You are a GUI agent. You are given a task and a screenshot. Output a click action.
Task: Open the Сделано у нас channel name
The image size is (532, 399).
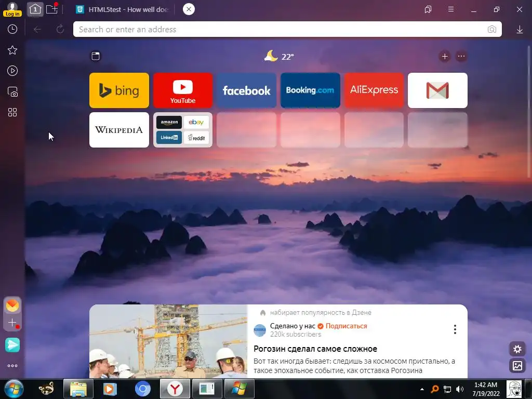tap(292, 326)
